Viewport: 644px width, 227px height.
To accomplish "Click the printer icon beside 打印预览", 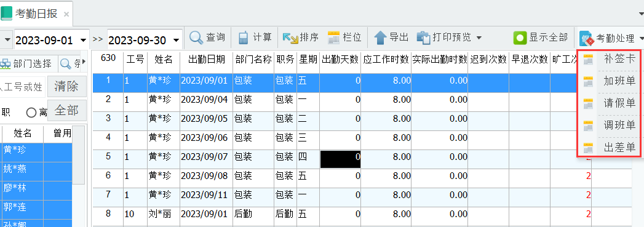I will click(423, 38).
